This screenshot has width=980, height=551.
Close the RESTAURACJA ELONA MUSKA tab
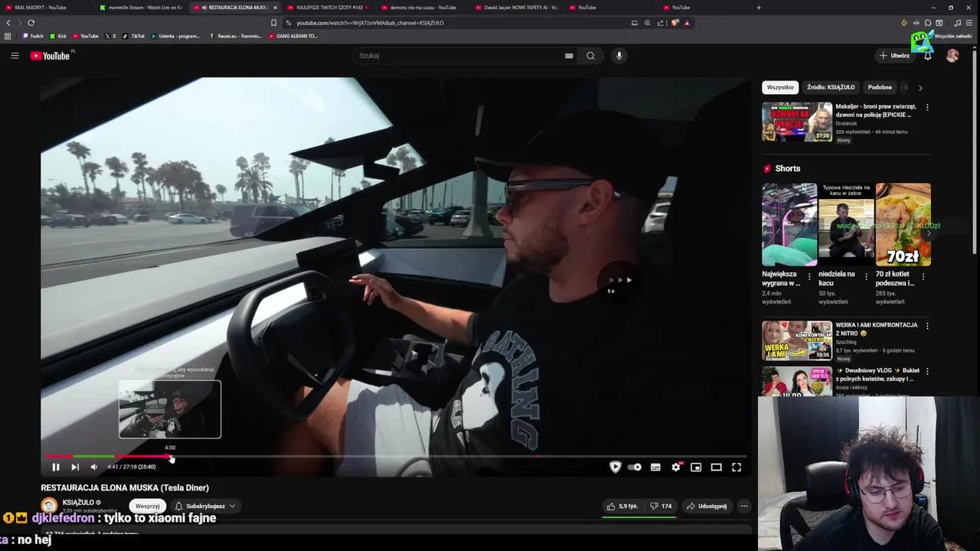point(275,8)
